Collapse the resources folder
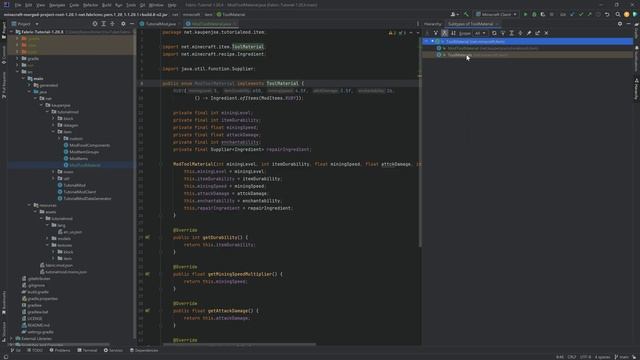 point(29,205)
